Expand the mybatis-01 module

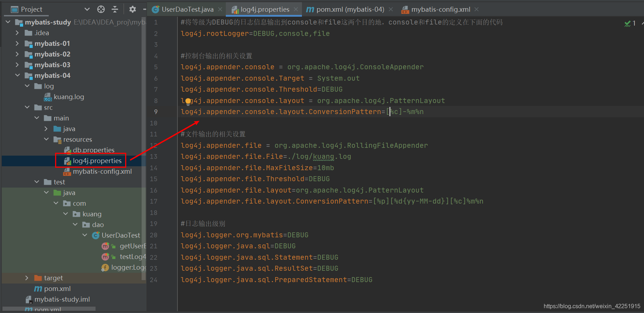pyautogui.click(x=17, y=43)
